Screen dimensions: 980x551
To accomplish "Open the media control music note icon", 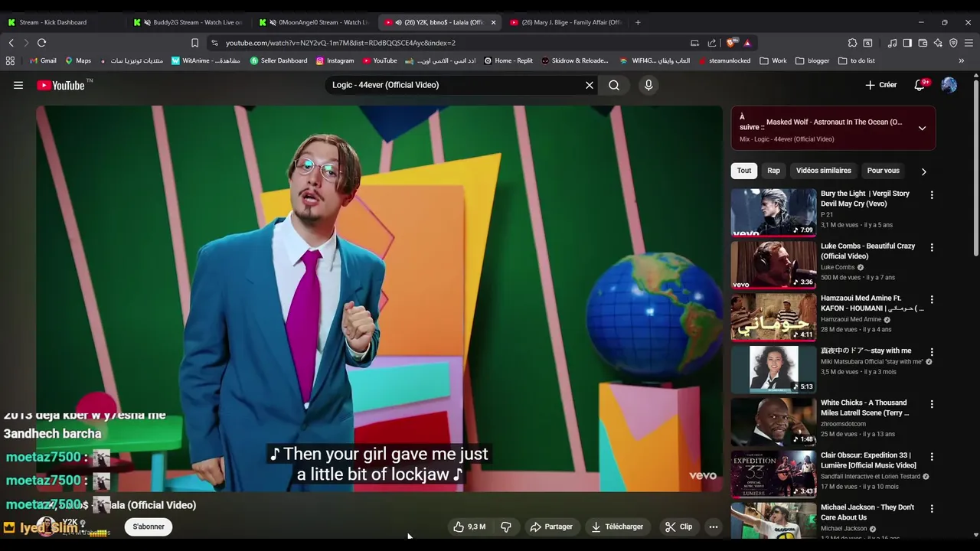I will 892,43.
